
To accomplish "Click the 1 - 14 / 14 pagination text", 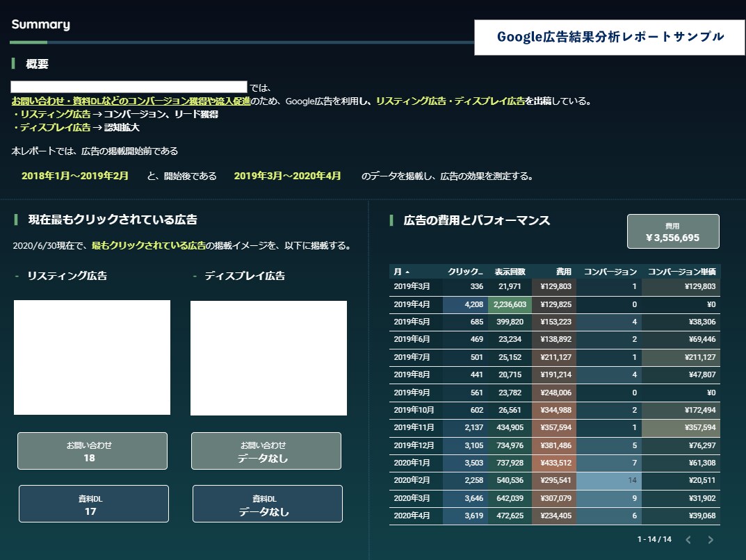I will 654,539.
